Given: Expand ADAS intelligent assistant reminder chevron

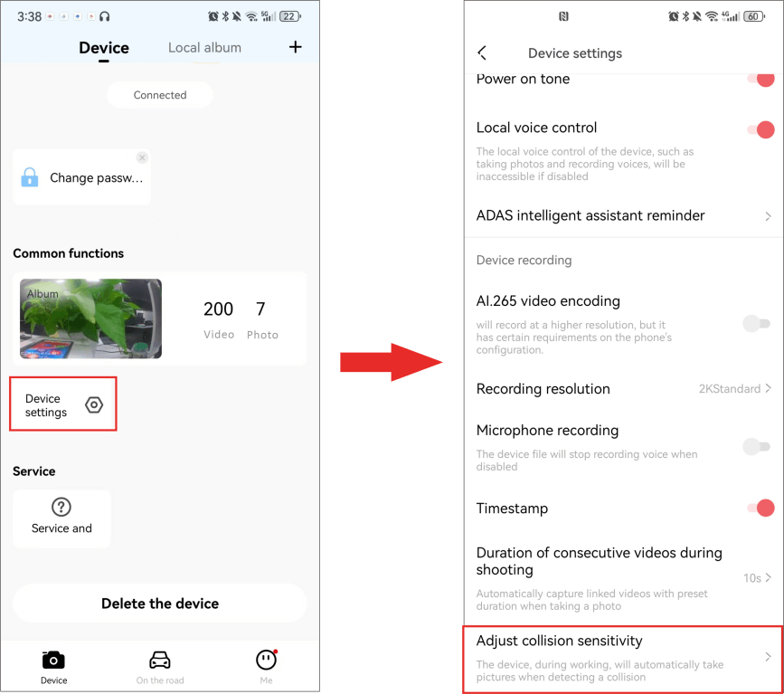Looking at the screenshot, I should (768, 216).
